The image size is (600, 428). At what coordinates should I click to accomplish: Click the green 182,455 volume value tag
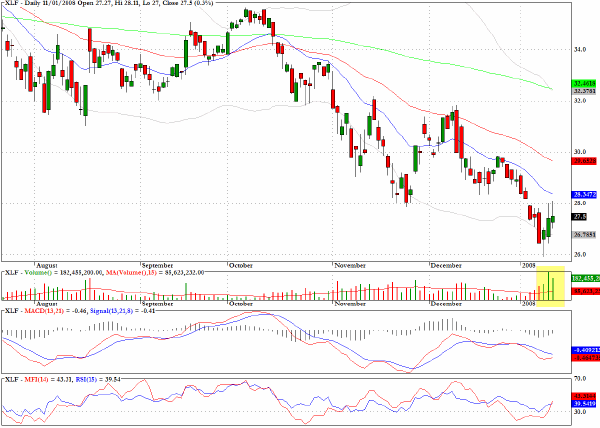tap(586, 278)
